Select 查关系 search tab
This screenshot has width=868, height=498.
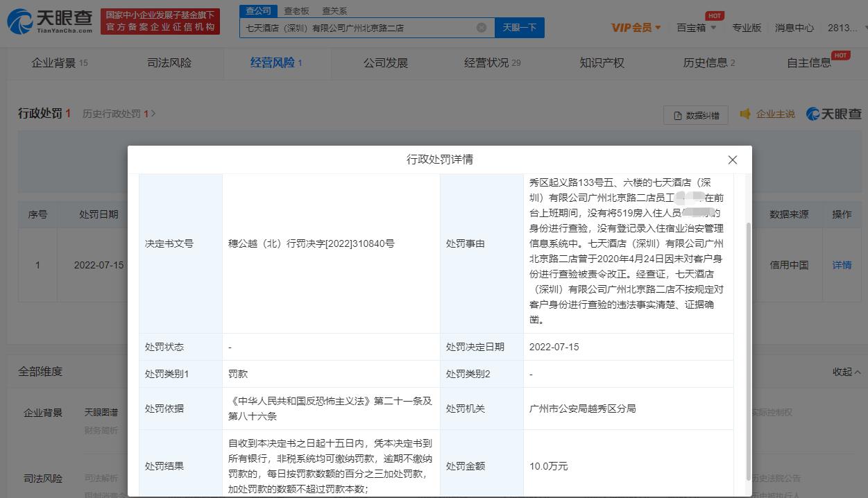click(334, 11)
